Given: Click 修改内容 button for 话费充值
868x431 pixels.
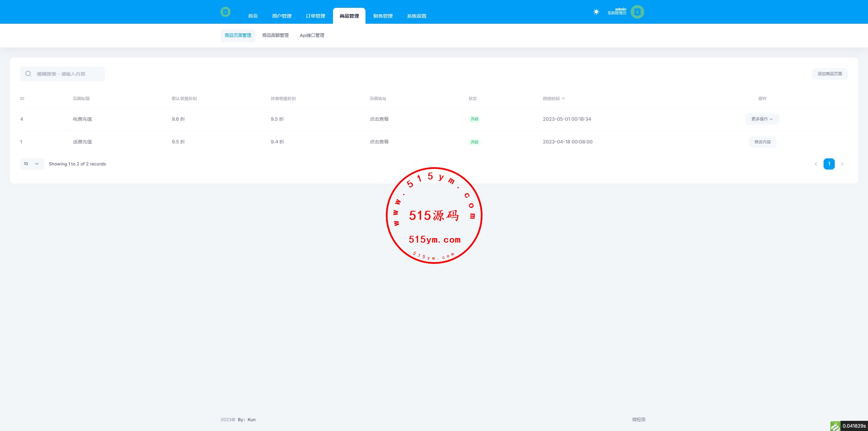Looking at the screenshot, I should [x=762, y=142].
